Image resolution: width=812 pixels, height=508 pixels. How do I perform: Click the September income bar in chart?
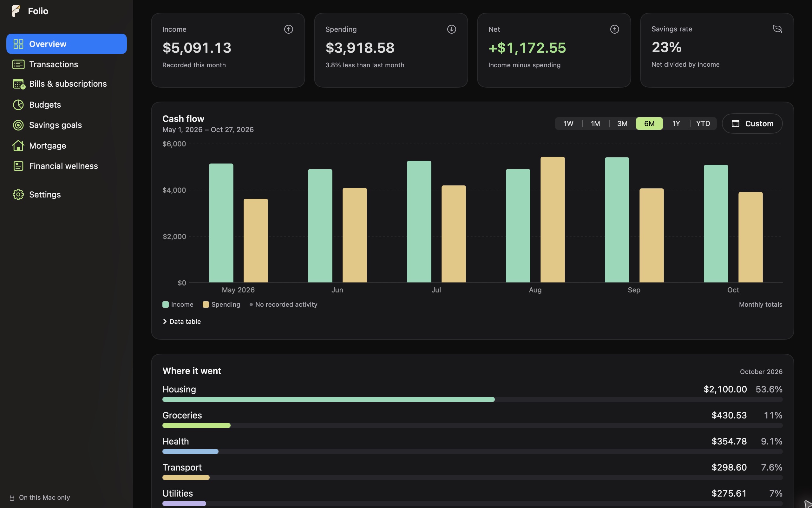[617, 220]
